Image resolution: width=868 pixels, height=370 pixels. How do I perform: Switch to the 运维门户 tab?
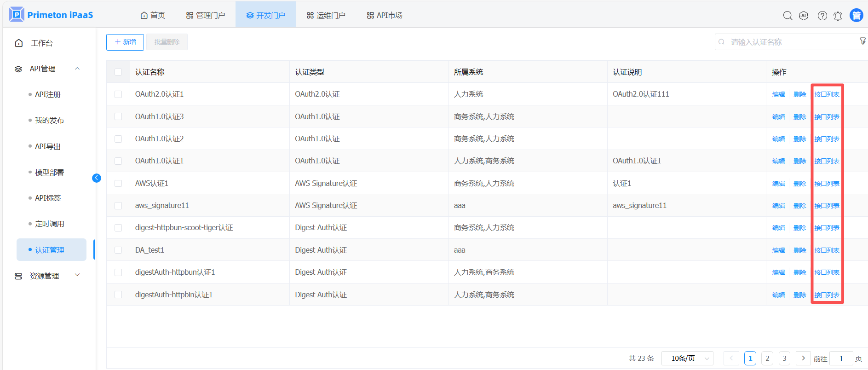pyautogui.click(x=326, y=15)
